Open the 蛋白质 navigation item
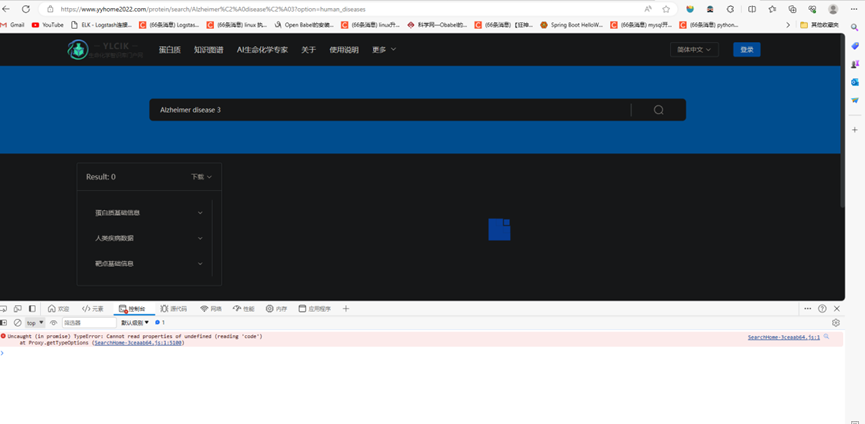 point(169,50)
